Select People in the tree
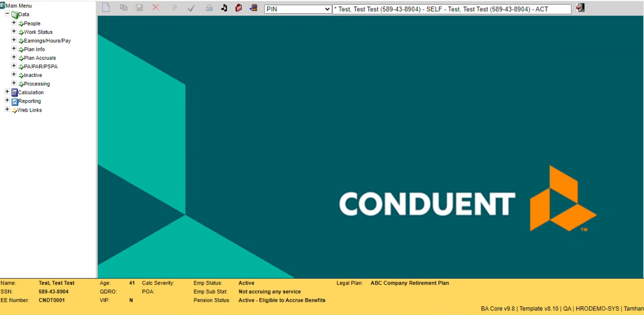The image size is (644, 315). coord(32,24)
